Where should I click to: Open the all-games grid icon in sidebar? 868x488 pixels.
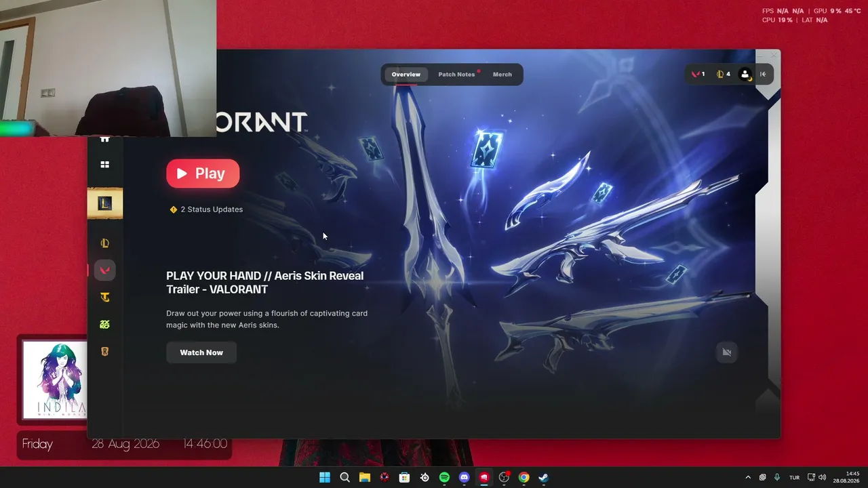point(104,165)
